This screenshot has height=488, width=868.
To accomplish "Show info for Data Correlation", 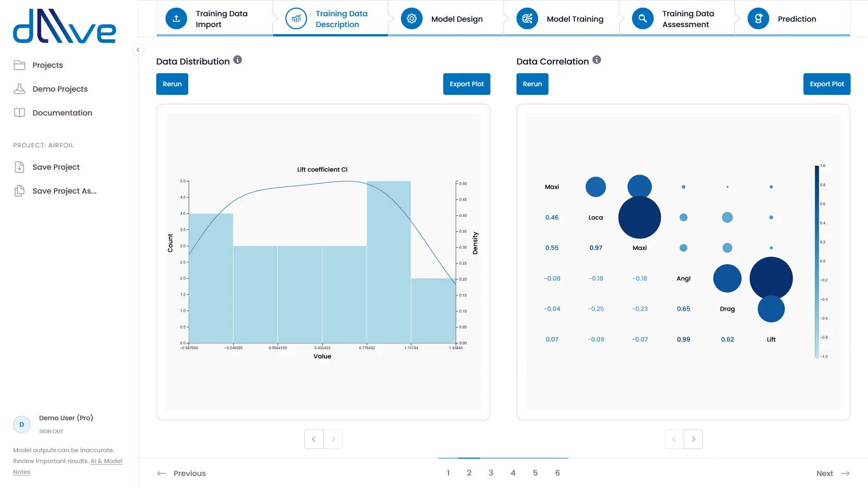I will point(597,60).
